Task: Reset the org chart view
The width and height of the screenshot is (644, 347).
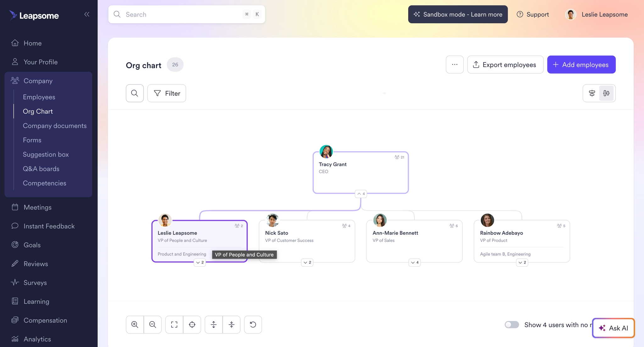Action: click(x=253, y=325)
